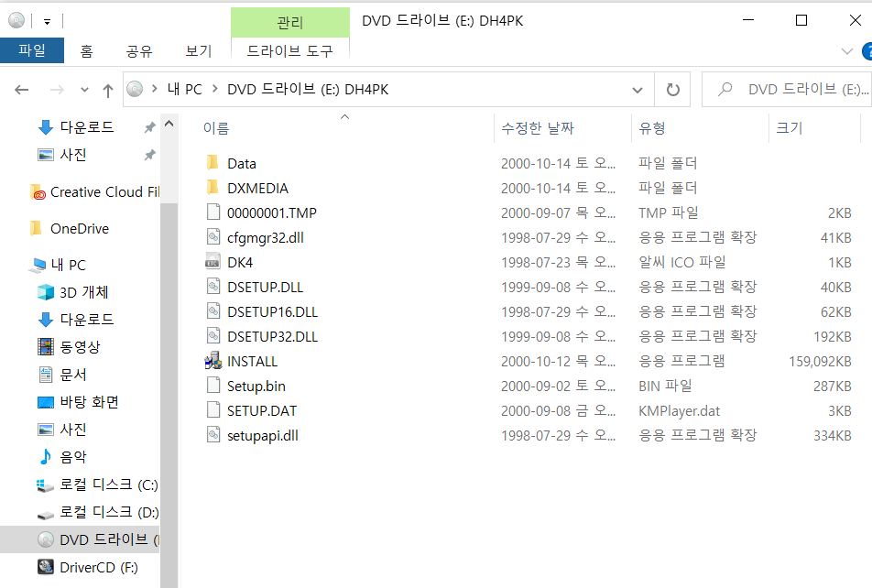Select the Setup.bin file icon

click(x=213, y=386)
